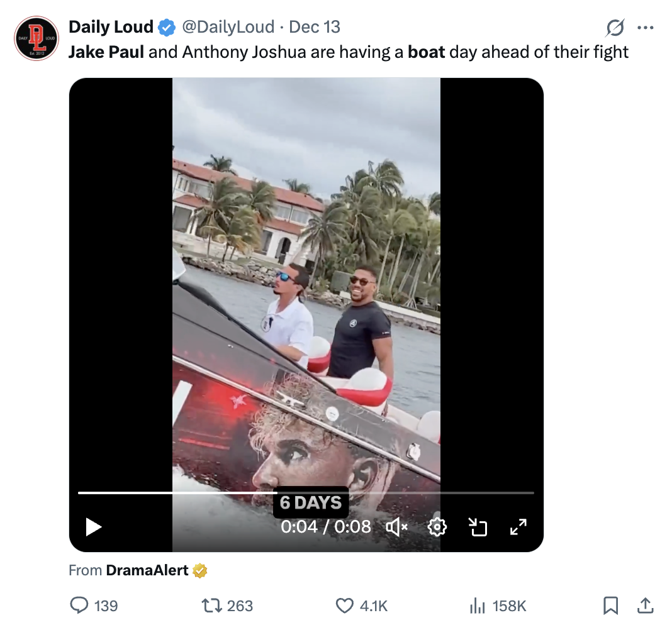The image size is (672, 625).
Task: Open the DramaAlert source link
Action: (x=147, y=570)
